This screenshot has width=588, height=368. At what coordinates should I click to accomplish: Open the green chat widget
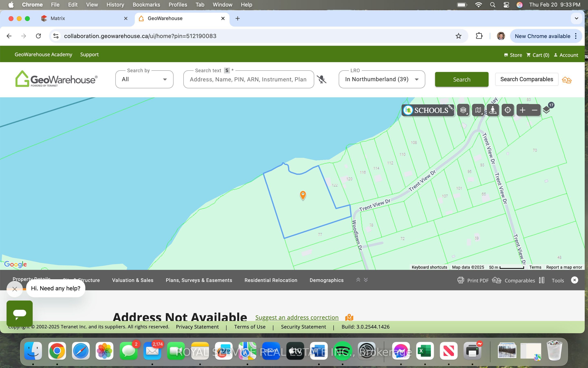[19, 313]
